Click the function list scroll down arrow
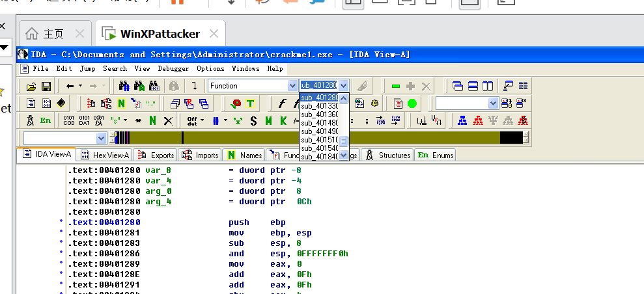The height and width of the screenshot is (294, 644). pos(344,155)
